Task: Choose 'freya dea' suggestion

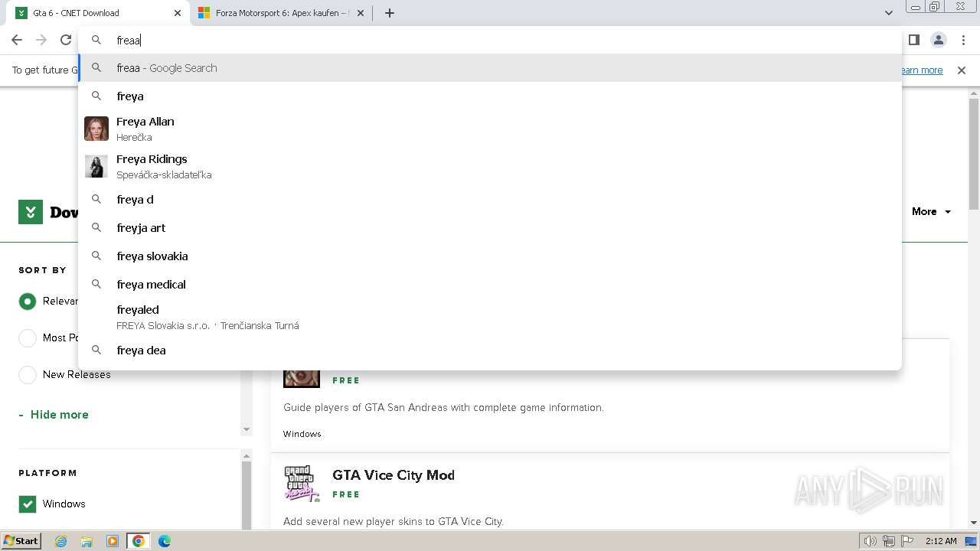Action: coord(490,350)
